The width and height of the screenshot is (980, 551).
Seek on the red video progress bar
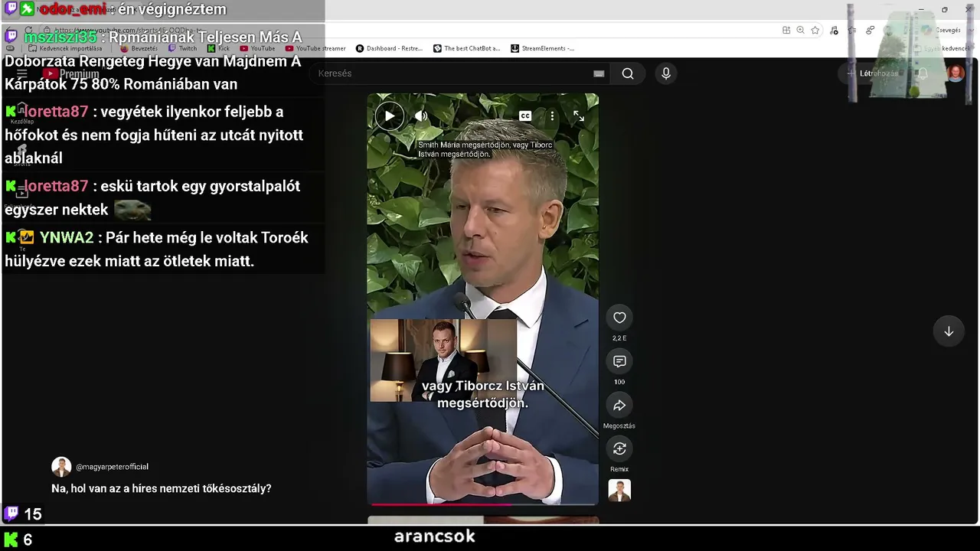click(483, 504)
